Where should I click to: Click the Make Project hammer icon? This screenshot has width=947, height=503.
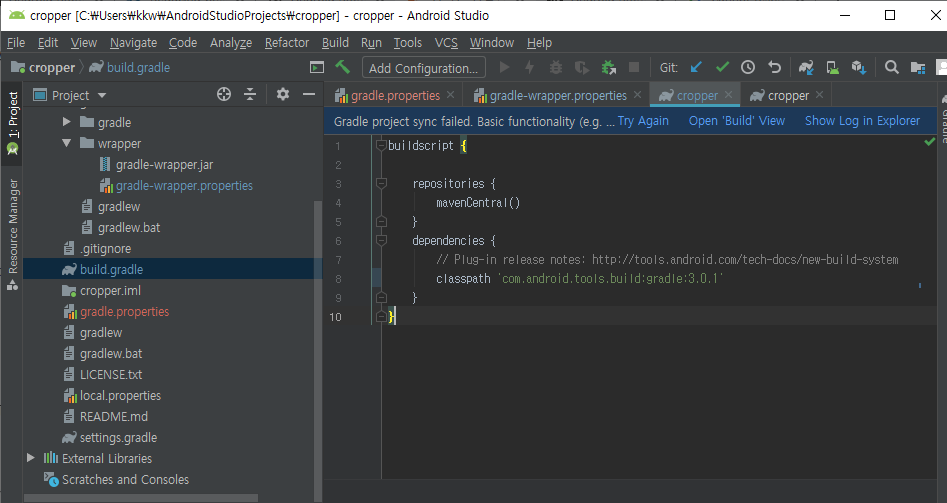click(x=342, y=67)
